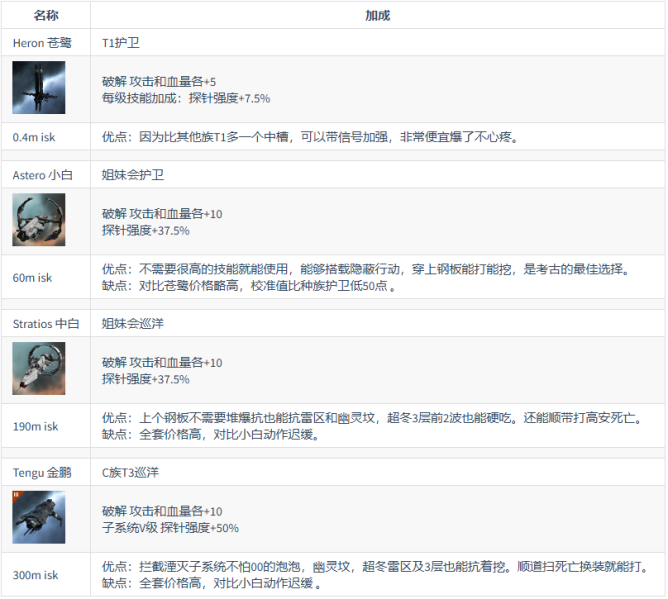Click Tengu's 优点 line about 拦截湮灭子系统
This screenshot has width=668, height=599.
click(375, 567)
